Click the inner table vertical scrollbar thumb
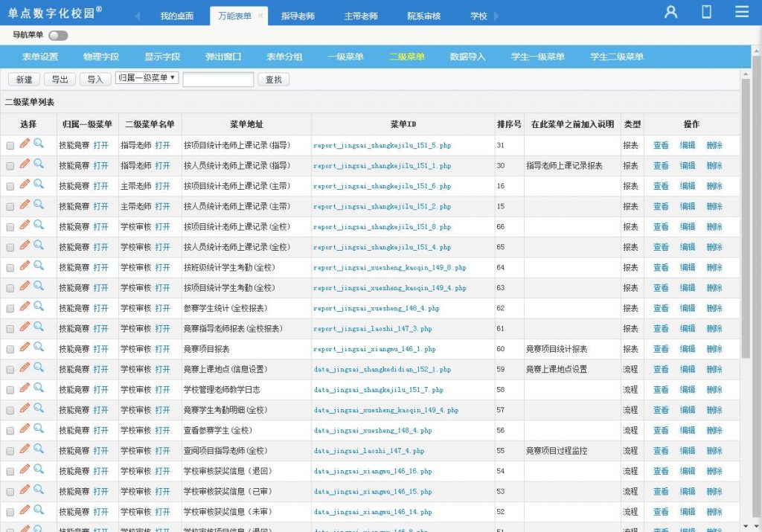The height and width of the screenshot is (532, 762). [746, 219]
